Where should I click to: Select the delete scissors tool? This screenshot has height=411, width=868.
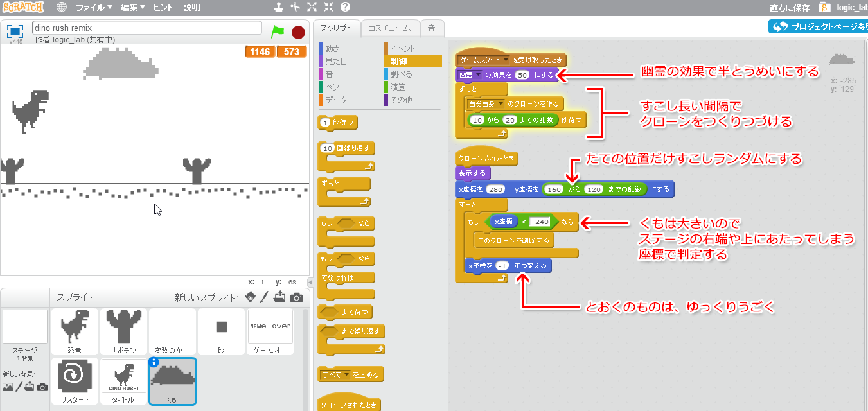coord(295,7)
